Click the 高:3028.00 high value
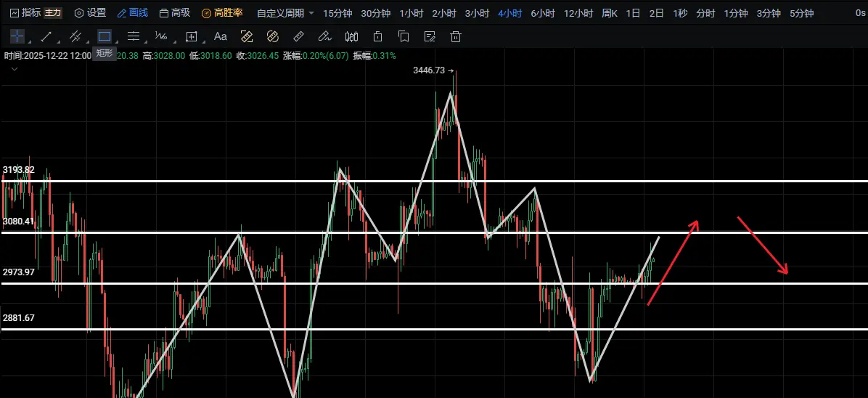The height and width of the screenshot is (398, 868). pyautogui.click(x=164, y=56)
